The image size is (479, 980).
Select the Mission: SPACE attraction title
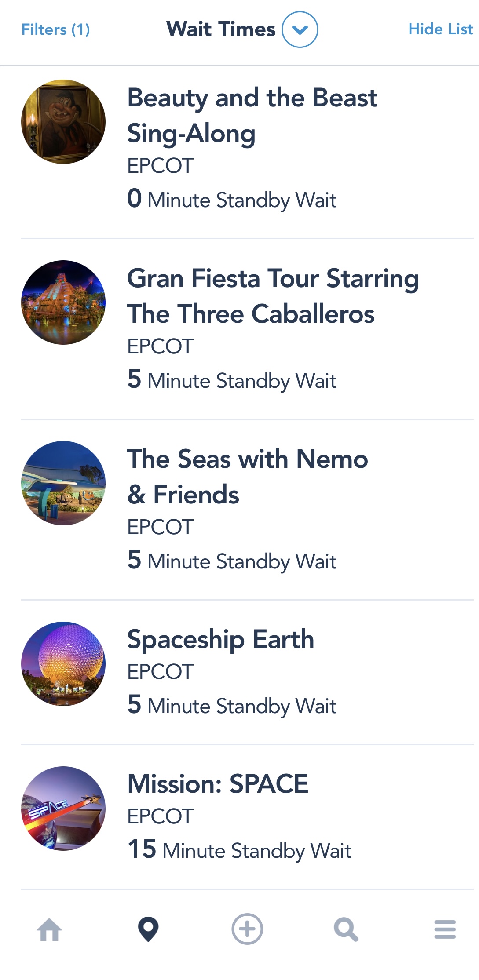tap(218, 784)
